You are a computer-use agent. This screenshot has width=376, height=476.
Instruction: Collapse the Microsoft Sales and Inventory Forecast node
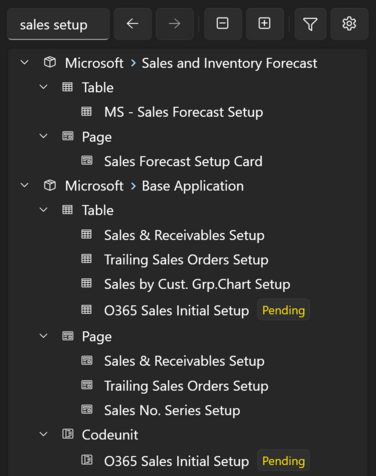(25, 62)
